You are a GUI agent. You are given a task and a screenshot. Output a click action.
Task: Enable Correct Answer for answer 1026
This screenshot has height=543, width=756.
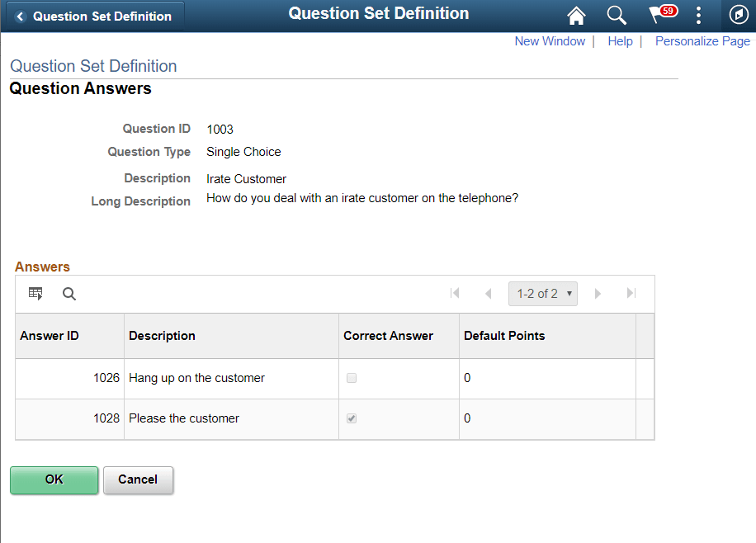[x=352, y=377]
